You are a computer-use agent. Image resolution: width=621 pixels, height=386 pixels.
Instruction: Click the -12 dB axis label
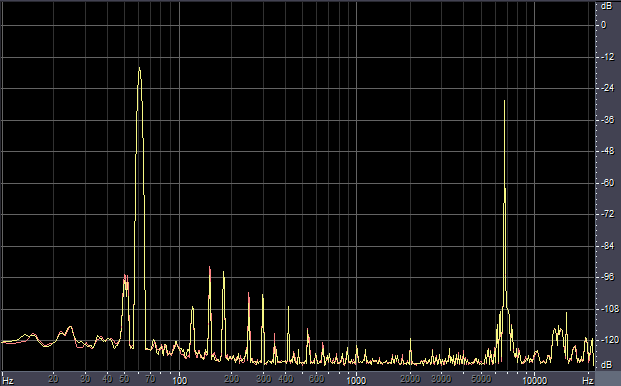click(x=607, y=57)
